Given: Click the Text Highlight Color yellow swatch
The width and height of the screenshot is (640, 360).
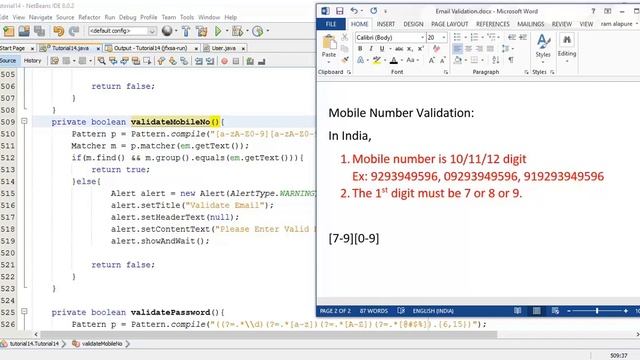Looking at the screenshot, I should (x=377, y=60).
